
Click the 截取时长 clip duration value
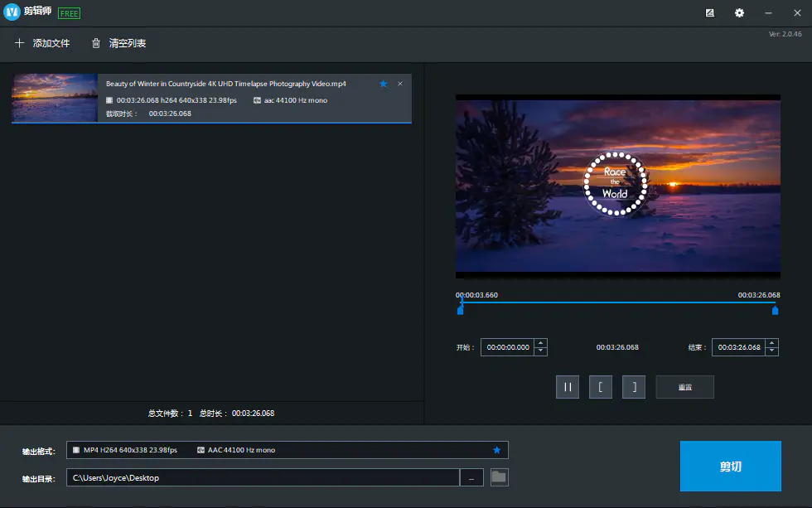(x=170, y=114)
